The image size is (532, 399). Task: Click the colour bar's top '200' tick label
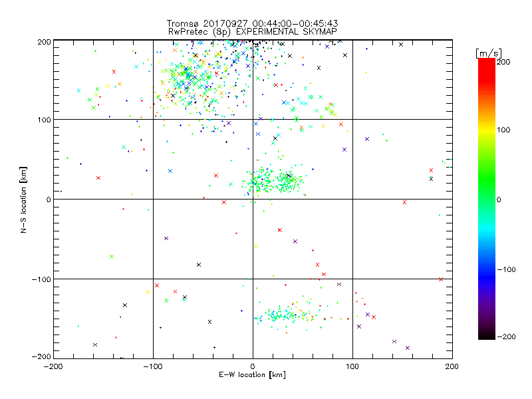(503, 62)
